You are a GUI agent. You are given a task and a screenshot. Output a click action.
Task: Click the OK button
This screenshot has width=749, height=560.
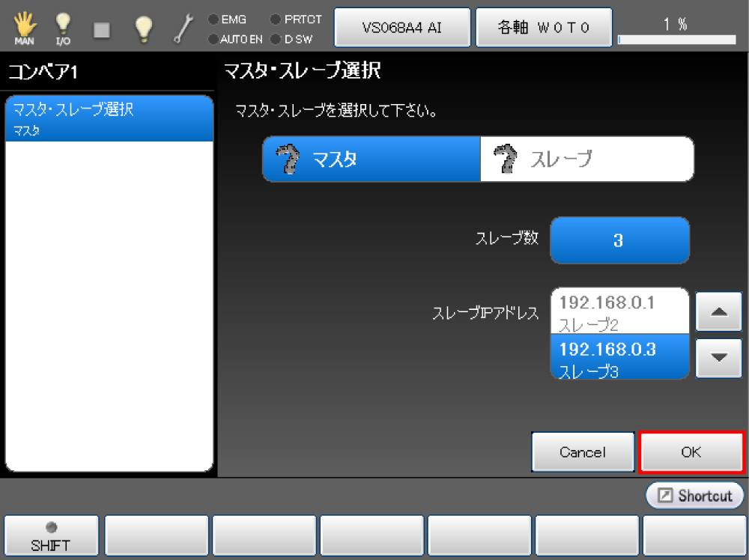[691, 452]
